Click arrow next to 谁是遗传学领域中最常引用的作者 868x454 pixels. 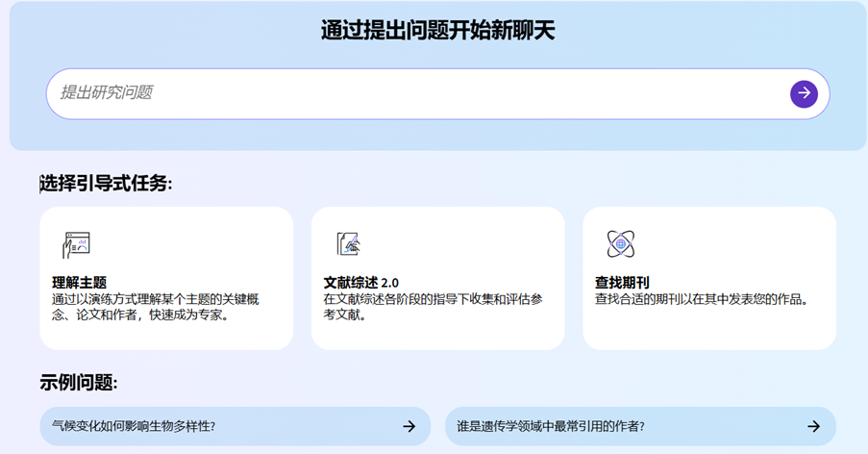tap(813, 426)
